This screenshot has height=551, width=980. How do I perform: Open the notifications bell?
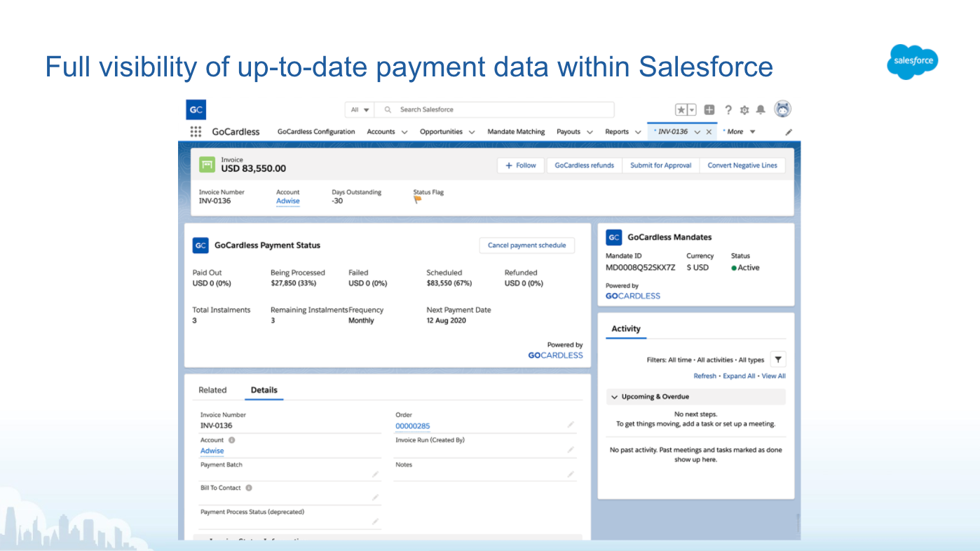point(761,110)
